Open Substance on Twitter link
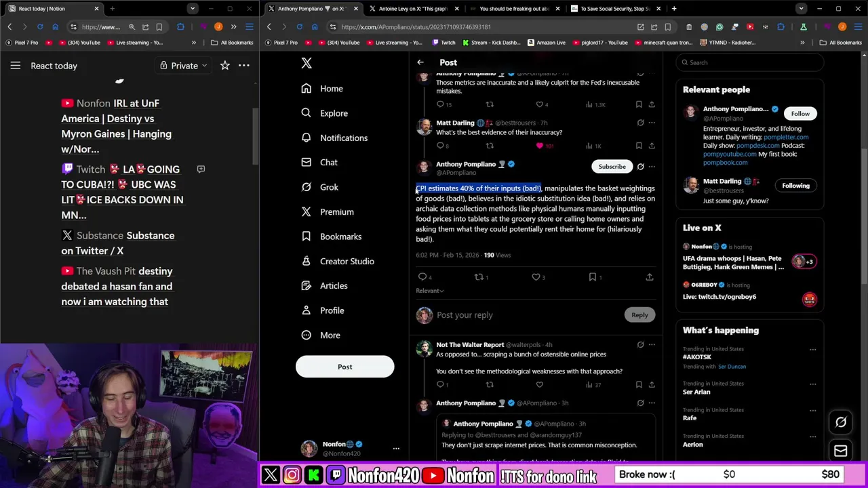868x488 pixels. click(x=118, y=243)
